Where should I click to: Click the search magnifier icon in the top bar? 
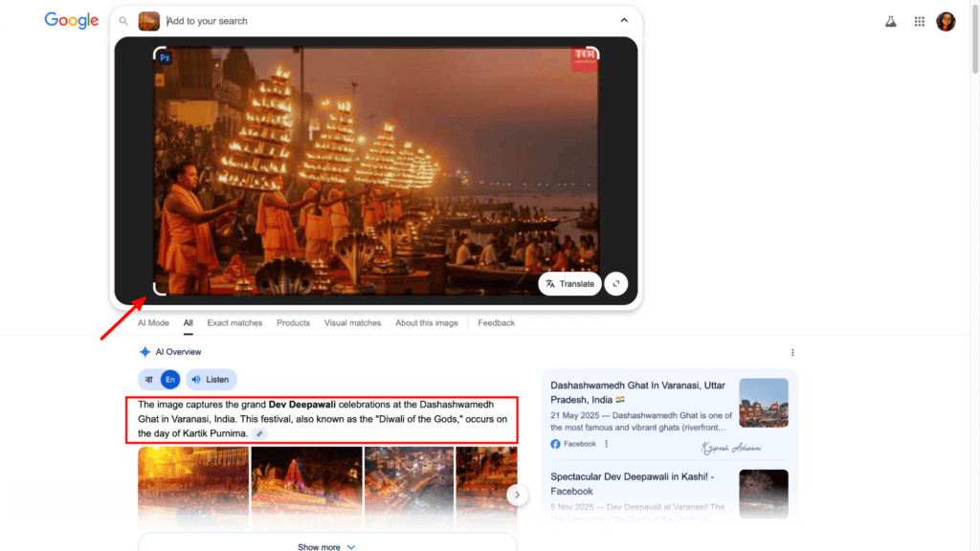pyautogui.click(x=122, y=20)
